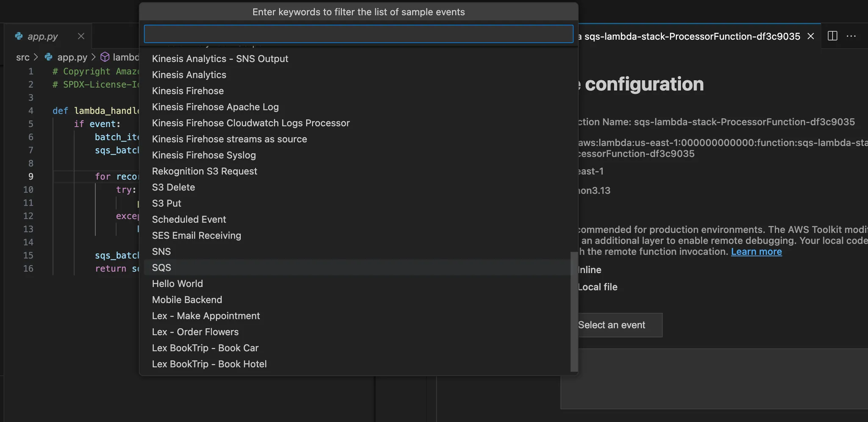Open the more actions ellipsis icon
Screen dimensions: 868x422
click(x=852, y=36)
